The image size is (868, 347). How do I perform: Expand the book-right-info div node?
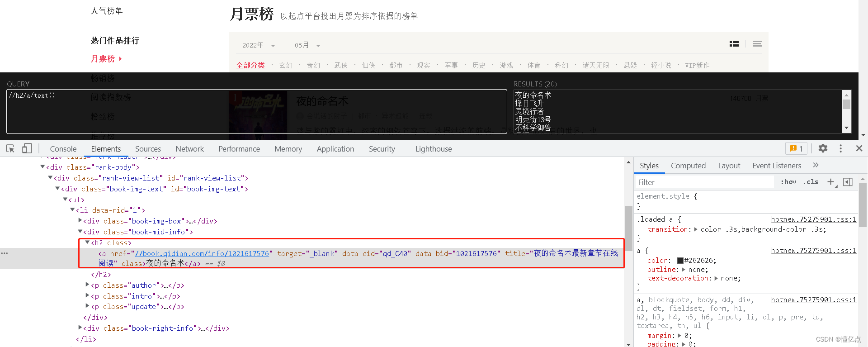[x=80, y=328]
